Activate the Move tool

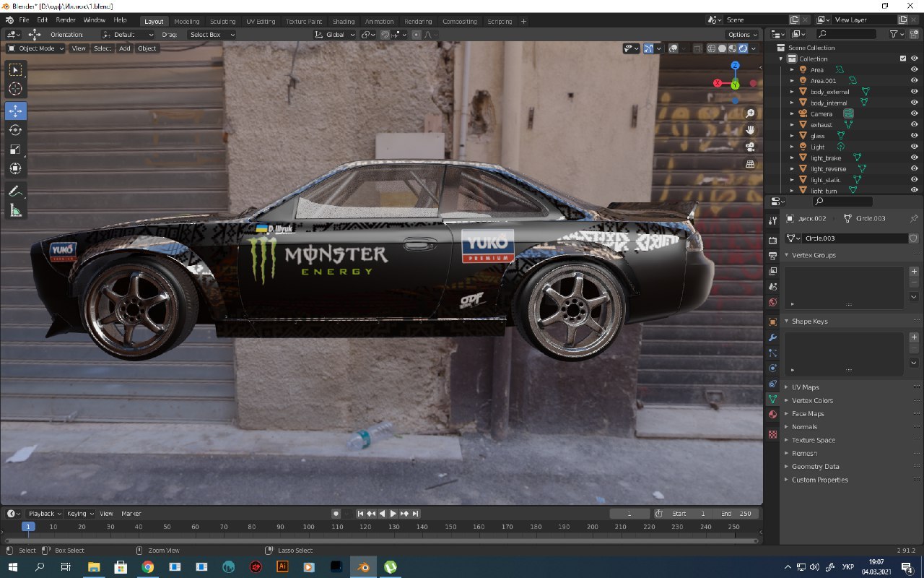15,111
